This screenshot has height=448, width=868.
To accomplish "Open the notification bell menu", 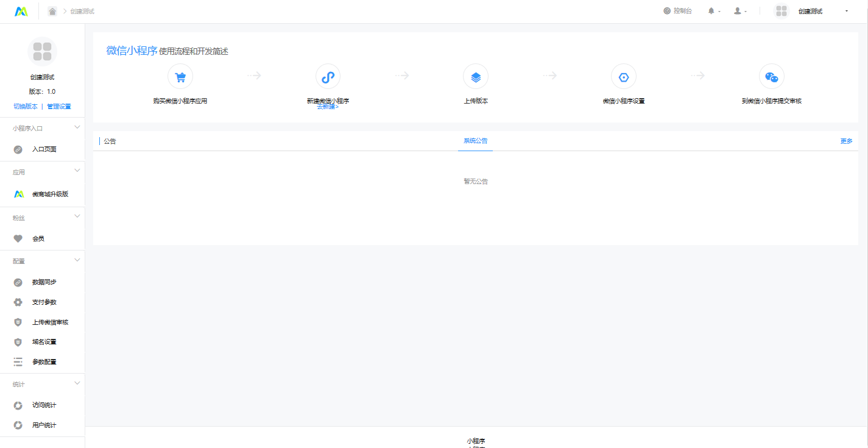I will (714, 11).
